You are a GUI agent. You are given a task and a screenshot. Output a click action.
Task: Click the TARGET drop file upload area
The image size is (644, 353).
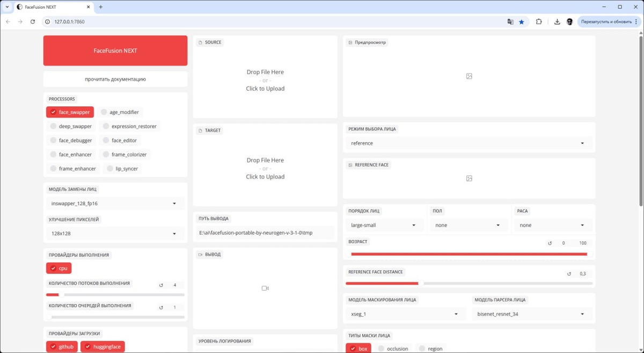tap(265, 168)
